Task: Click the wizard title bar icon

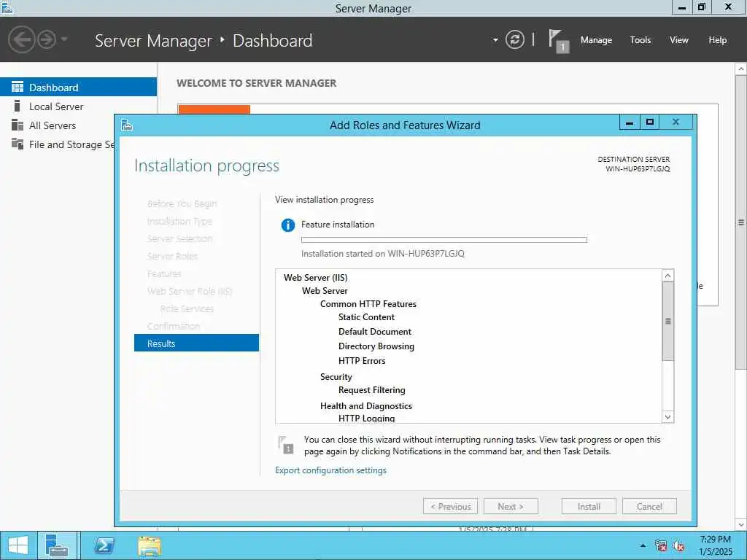Action: click(127, 125)
